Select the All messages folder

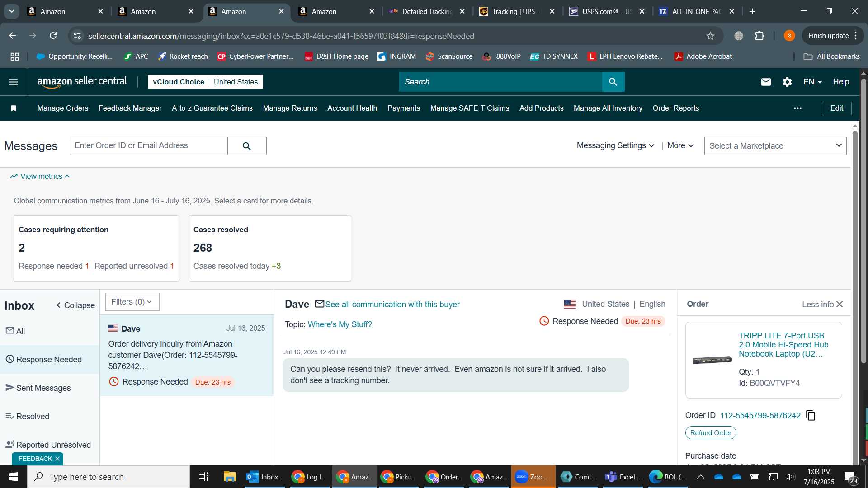pos(49,331)
